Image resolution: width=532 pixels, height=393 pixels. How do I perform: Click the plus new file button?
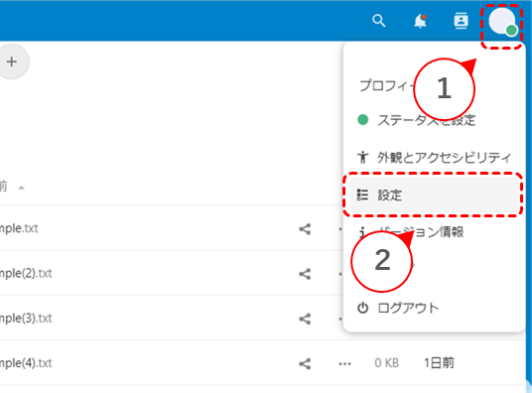12,62
